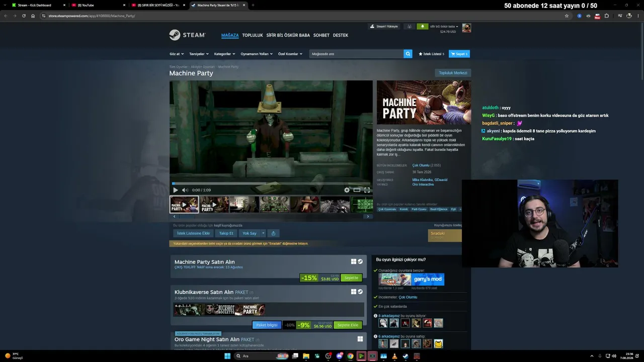Screen dimensions: 644x362
Task: Expand the Yok Say arrow dropdown
Action: point(263,233)
